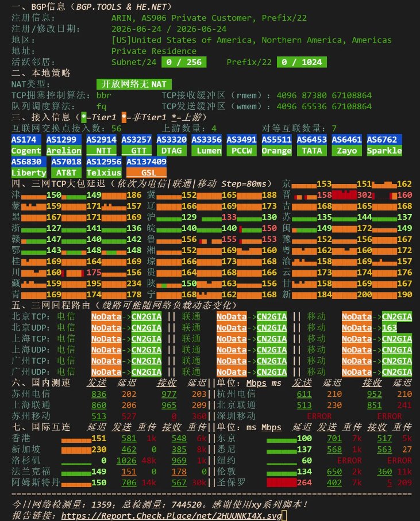Image resolution: width=420 pixels, height=521 pixels.
Task: Click 上海联通 receive speed 965
Action: [169, 405]
